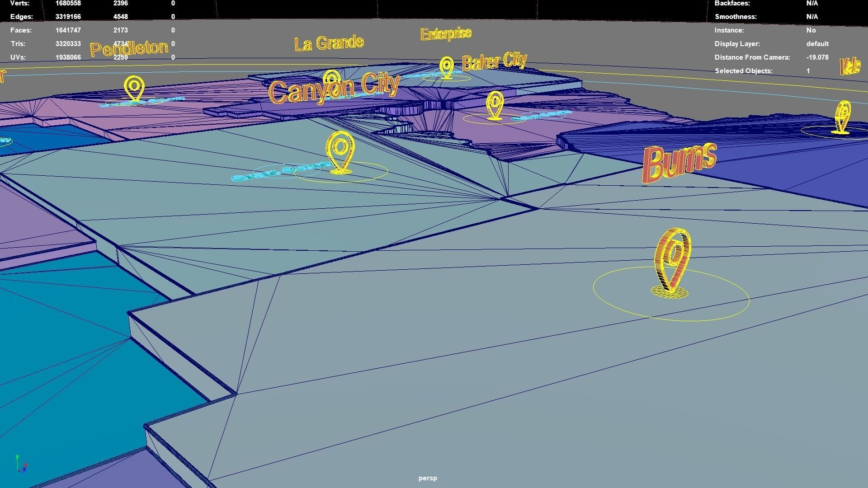Select the Enterprise text label
This screenshot has height=488, width=868.
[446, 34]
